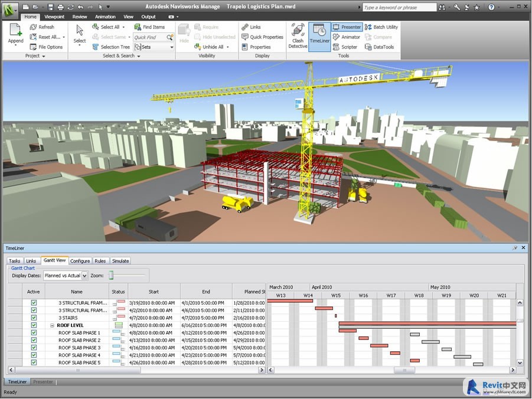Disable Active checkbox on ROOF LEVEL row
This screenshot has width=532, height=399.
click(x=34, y=325)
